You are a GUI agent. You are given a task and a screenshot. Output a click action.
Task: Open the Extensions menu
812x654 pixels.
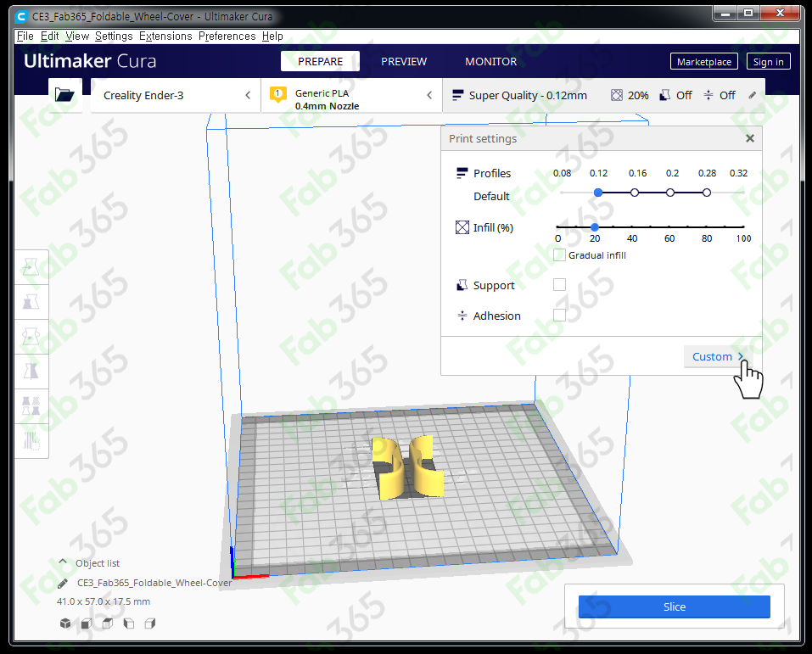point(165,36)
